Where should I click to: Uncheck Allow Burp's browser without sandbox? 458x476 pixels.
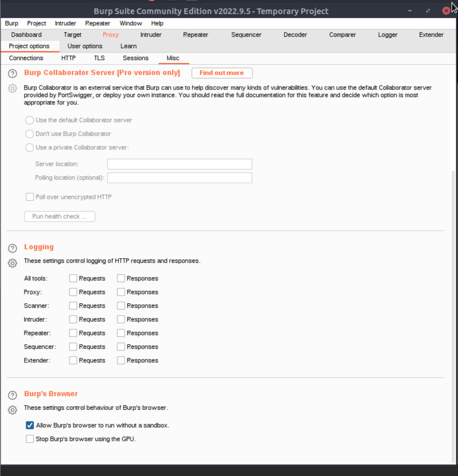(x=30, y=425)
